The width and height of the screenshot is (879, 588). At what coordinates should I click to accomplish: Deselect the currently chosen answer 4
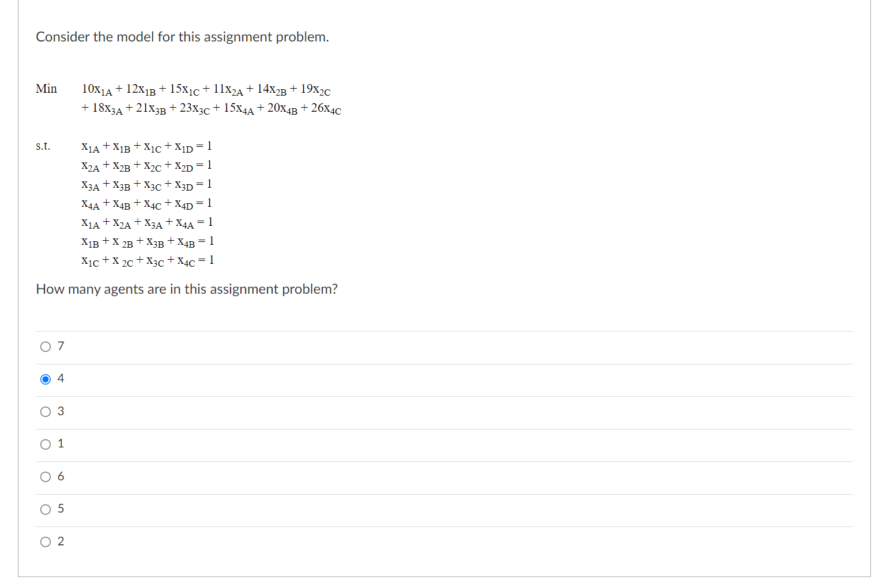pyautogui.click(x=45, y=378)
